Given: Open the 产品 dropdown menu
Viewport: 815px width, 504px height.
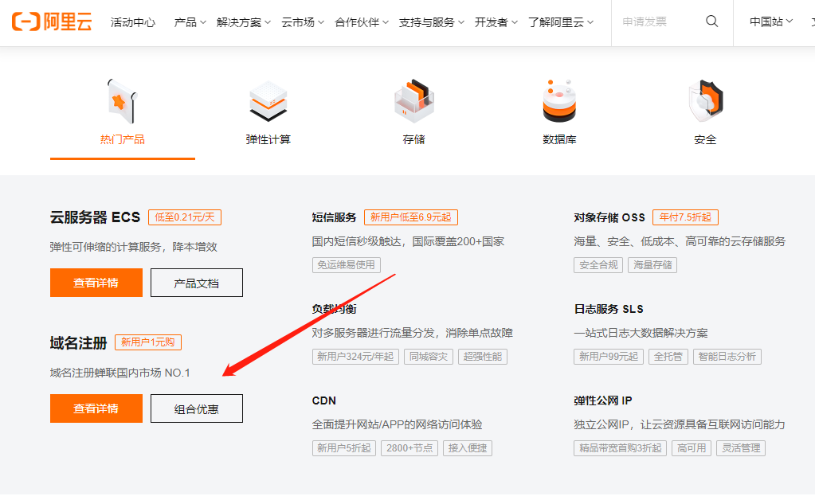Looking at the screenshot, I should pos(189,22).
